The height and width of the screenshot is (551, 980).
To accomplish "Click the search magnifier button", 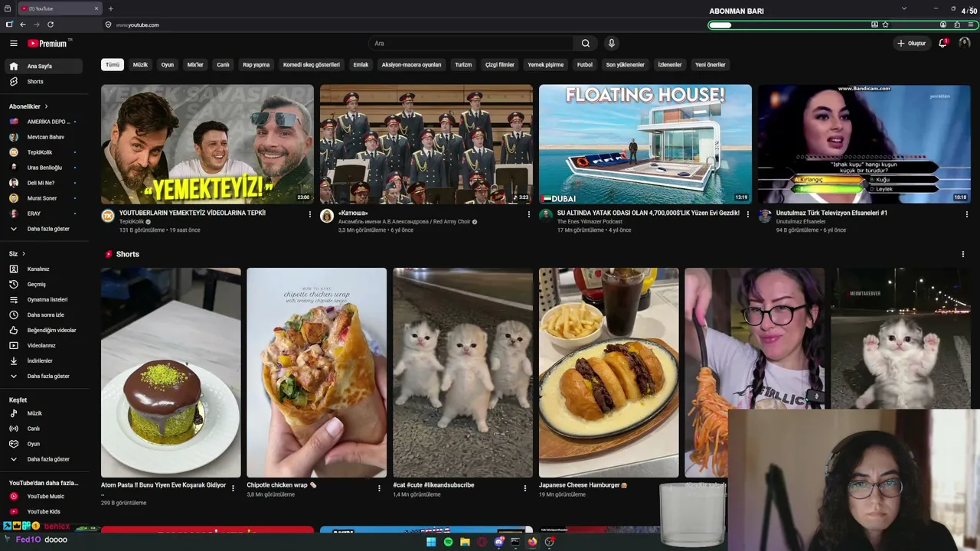I will pyautogui.click(x=586, y=44).
